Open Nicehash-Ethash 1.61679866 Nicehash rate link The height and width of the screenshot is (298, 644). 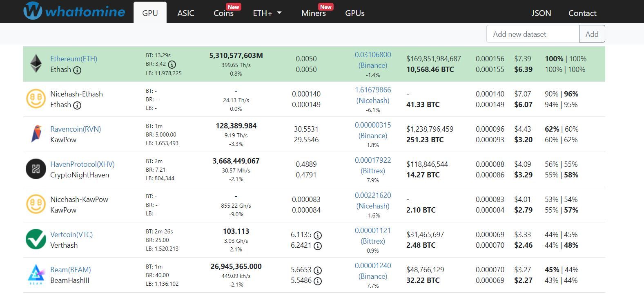(373, 95)
